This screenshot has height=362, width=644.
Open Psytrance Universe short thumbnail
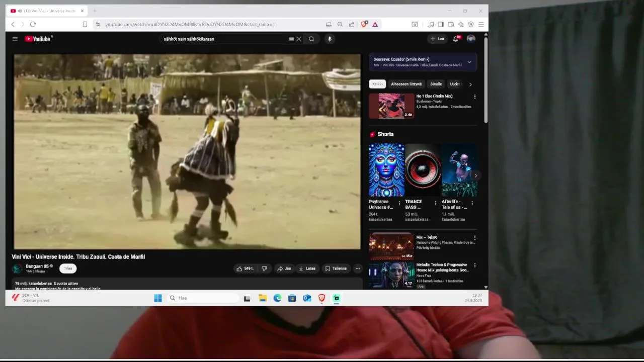pyautogui.click(x=386, y=170)
